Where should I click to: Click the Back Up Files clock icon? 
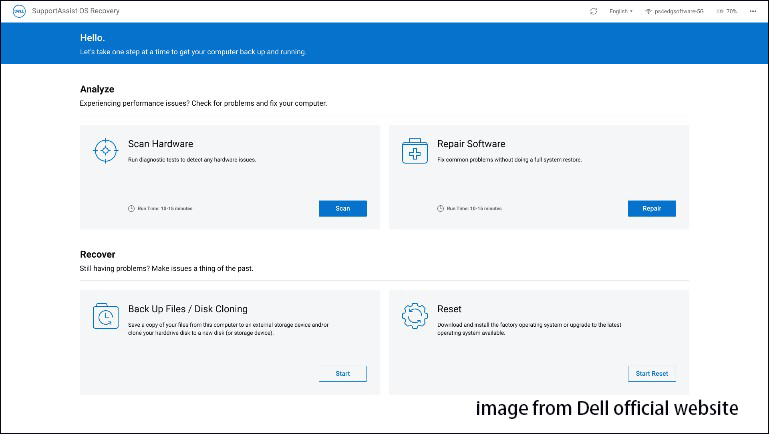105,316
